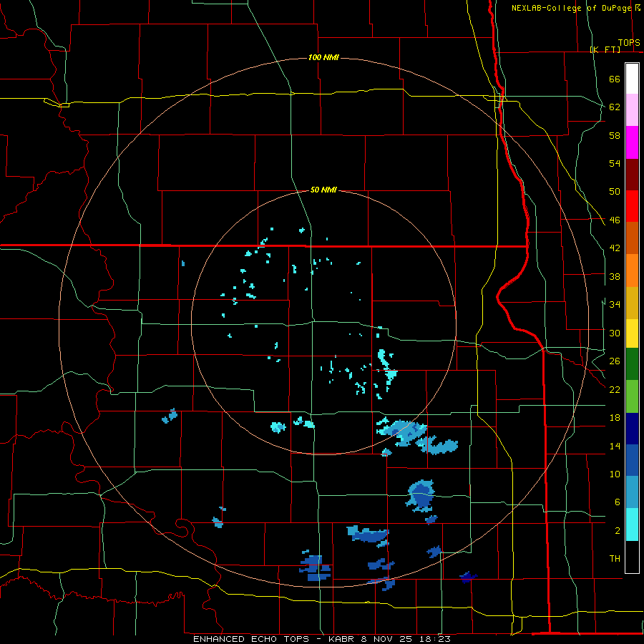The height and width of the screenshot is (644, 644).
Task: Click the legend value 46
Action: tap(615, 220)
